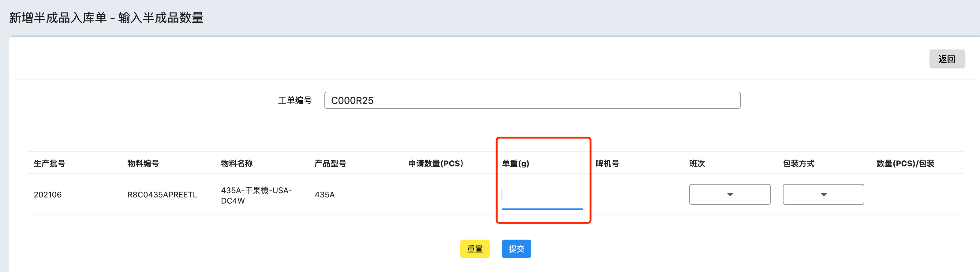This screenshot has height=272, width=980.
Task: Open the 班次 dropdown
Action: [x=730, y=194]
